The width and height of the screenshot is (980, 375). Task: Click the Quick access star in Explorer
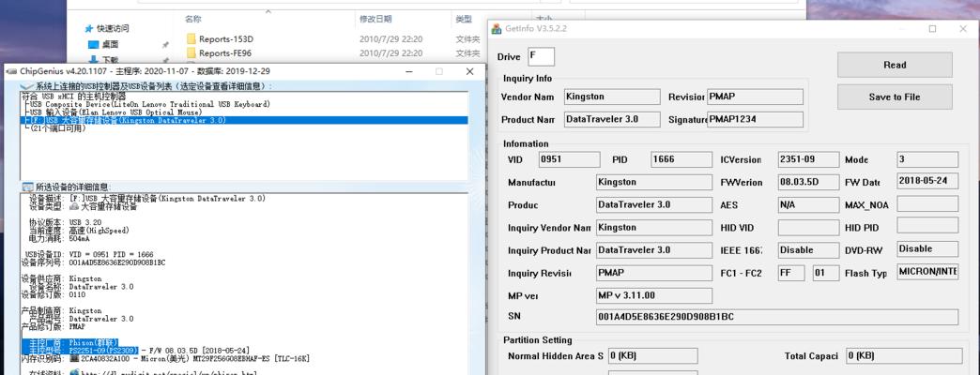[x=89, y=28]
